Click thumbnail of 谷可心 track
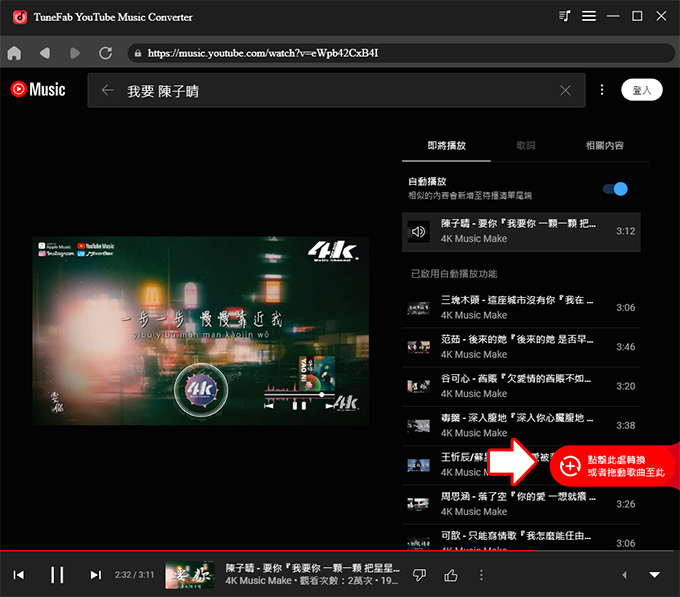This screenshot has width=680, height=597. pyautogui.click(x=418, y=386)
